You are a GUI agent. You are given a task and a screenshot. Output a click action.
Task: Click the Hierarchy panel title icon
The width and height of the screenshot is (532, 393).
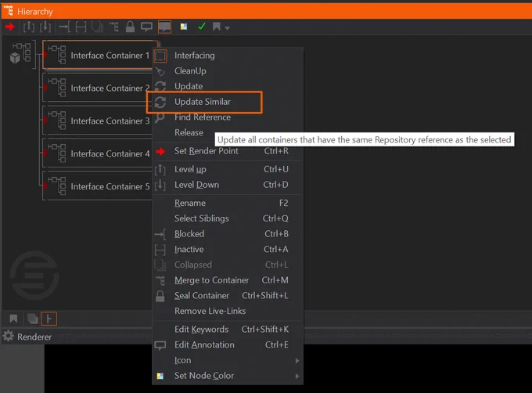(8, 11)
